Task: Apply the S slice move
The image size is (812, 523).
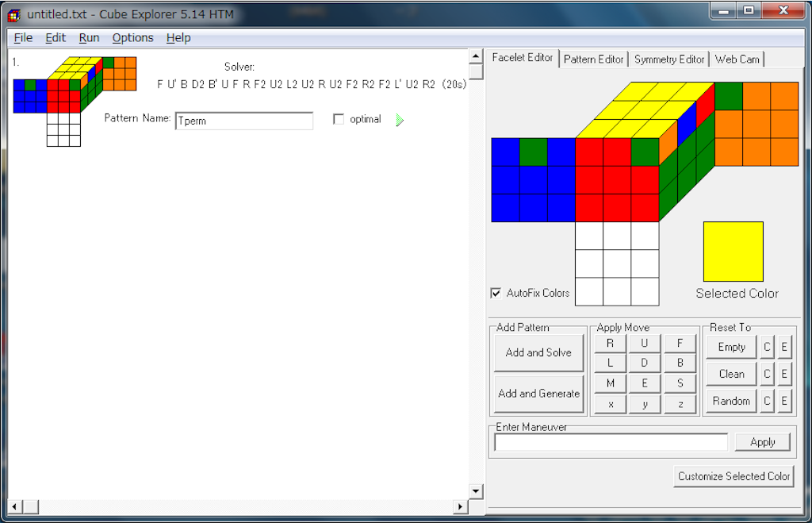Action: [680, 383]
